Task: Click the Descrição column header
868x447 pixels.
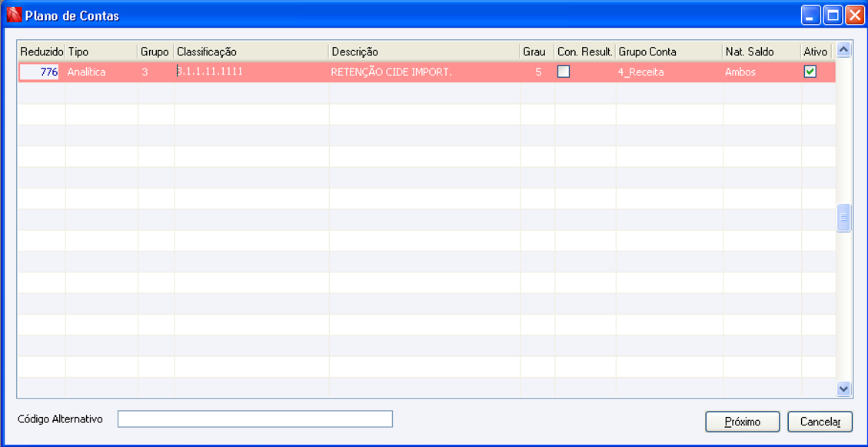Action: point(424,52)
